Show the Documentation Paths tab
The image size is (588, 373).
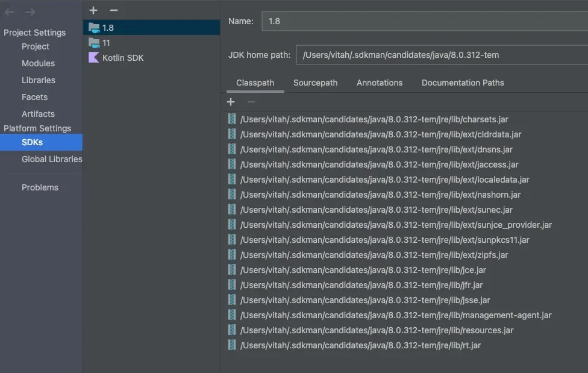463,83
